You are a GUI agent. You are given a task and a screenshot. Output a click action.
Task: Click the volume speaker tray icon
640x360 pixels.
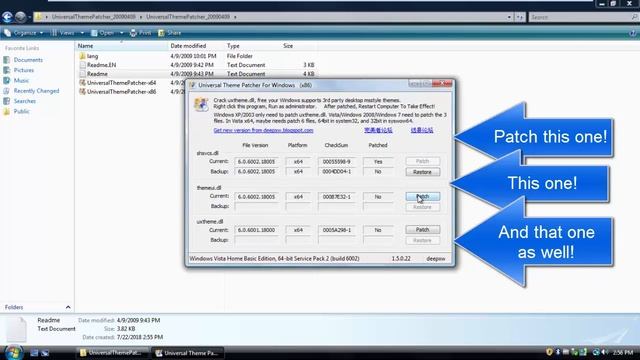(604, 352)
